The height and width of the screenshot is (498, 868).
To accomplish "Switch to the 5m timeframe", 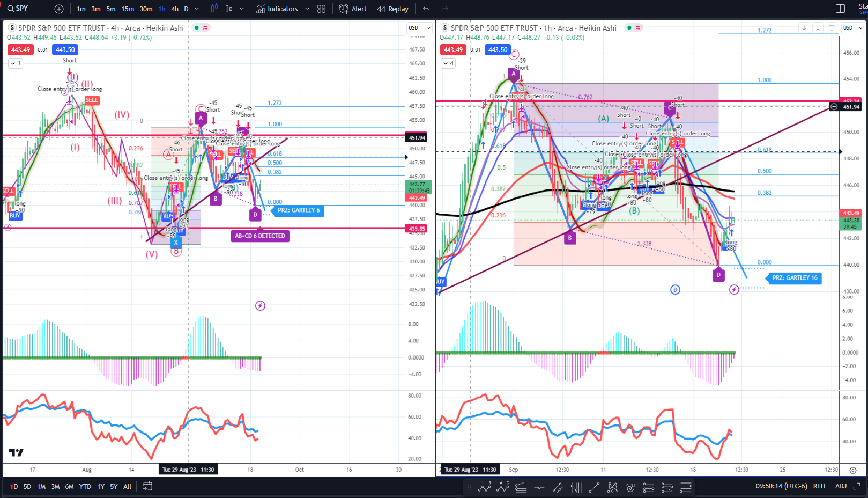I will point(110,9).
